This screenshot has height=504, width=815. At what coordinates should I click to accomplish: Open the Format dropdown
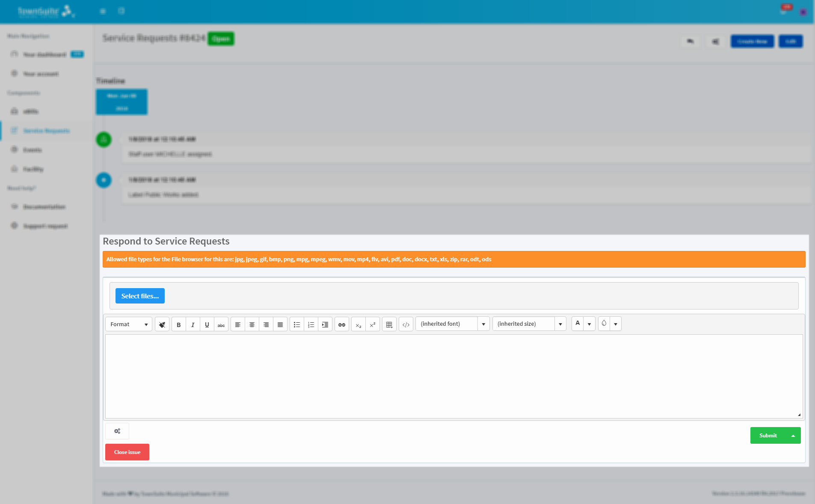(129, 324)
